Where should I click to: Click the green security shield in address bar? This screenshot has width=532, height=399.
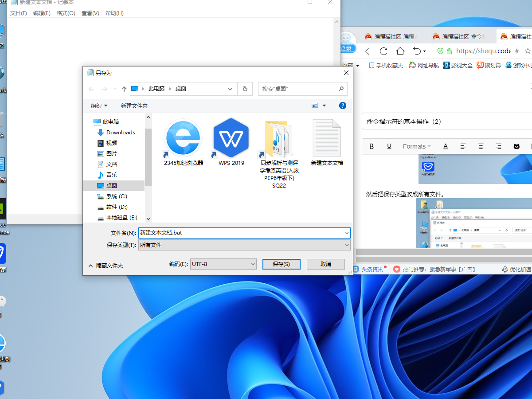440,51
